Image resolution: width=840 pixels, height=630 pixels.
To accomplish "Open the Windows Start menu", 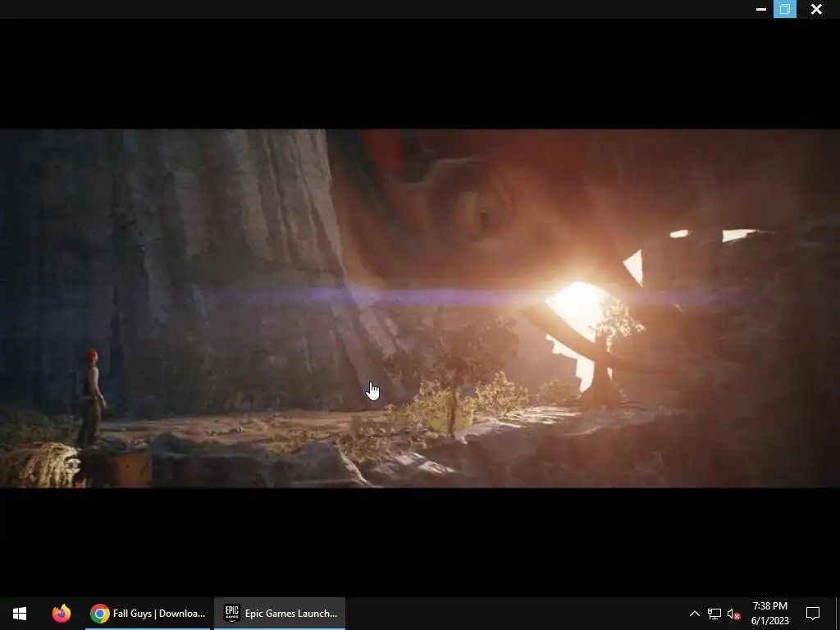I will 20,614.
